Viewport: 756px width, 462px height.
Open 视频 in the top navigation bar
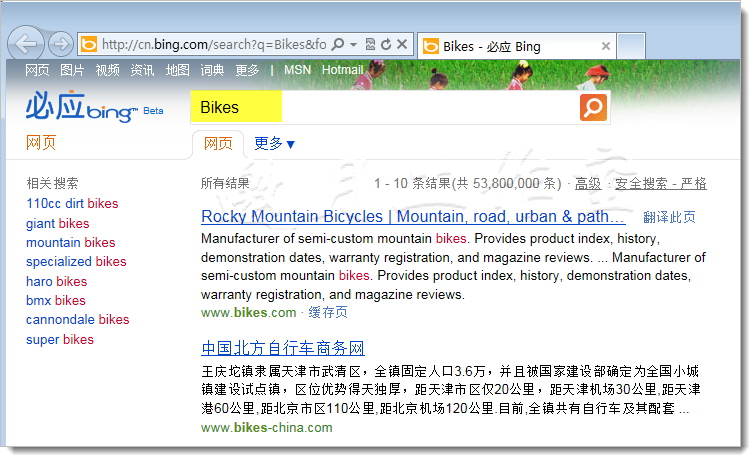108,70
